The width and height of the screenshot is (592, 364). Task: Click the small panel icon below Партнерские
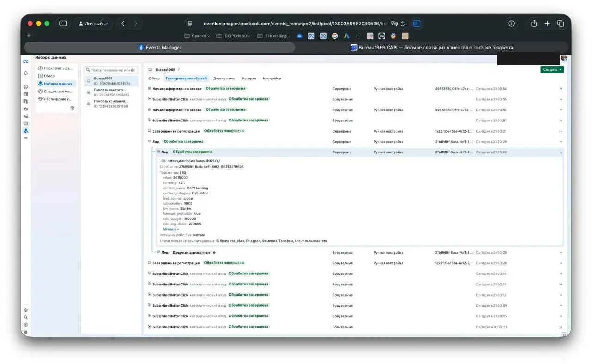[x=72, y=108]
